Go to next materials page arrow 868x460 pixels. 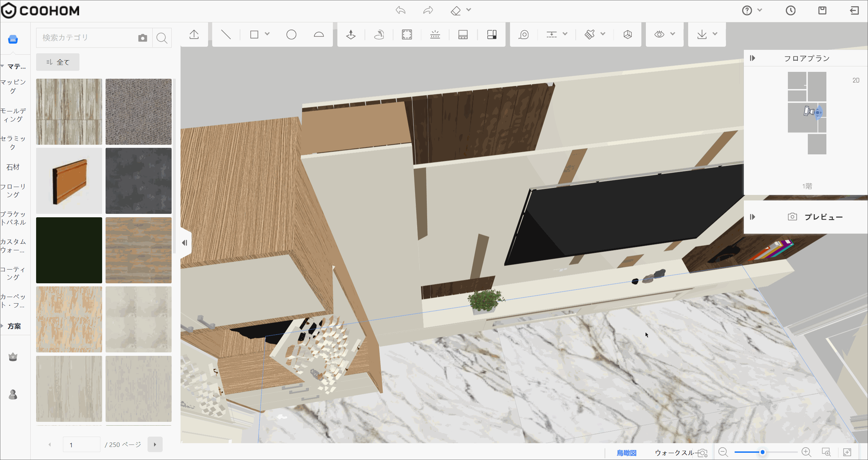pos(155,445)
